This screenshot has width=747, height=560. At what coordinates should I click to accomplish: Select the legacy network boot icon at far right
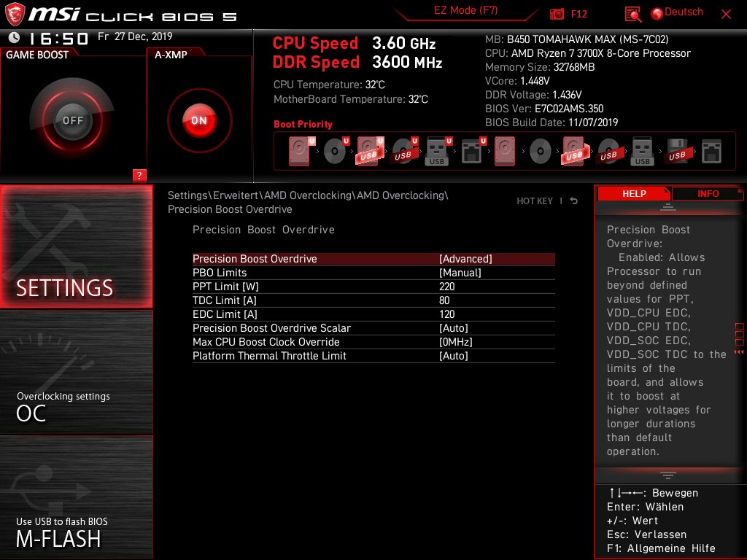[x=711, y=151]
